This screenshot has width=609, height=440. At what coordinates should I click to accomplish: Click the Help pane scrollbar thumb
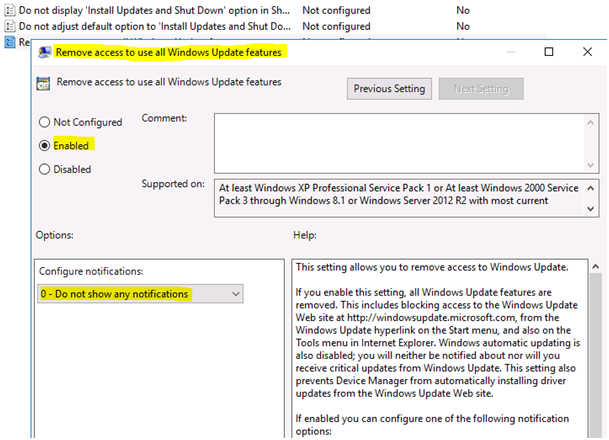coord(595,355)
